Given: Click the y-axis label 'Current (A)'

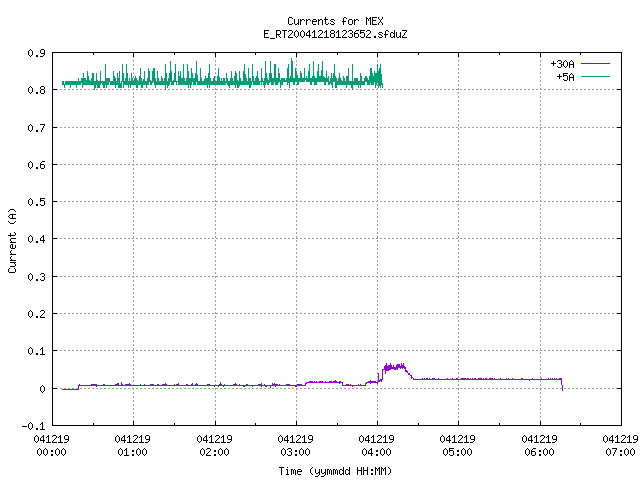Looking at the screenshot, I should click(x=12, y=240).
